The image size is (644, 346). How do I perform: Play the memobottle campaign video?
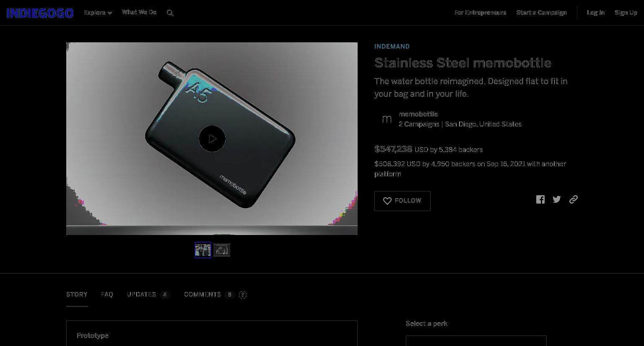(x=212, y=139)
